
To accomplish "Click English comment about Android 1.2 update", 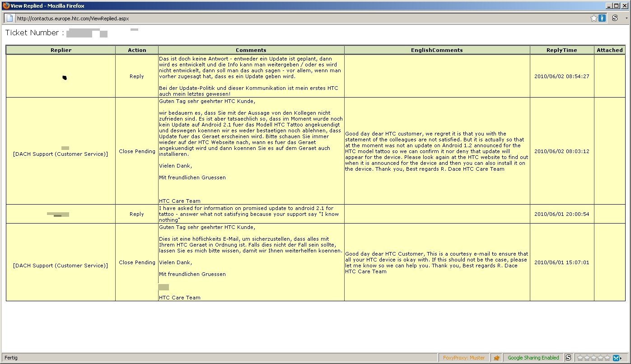I will [x=436, y=151].
